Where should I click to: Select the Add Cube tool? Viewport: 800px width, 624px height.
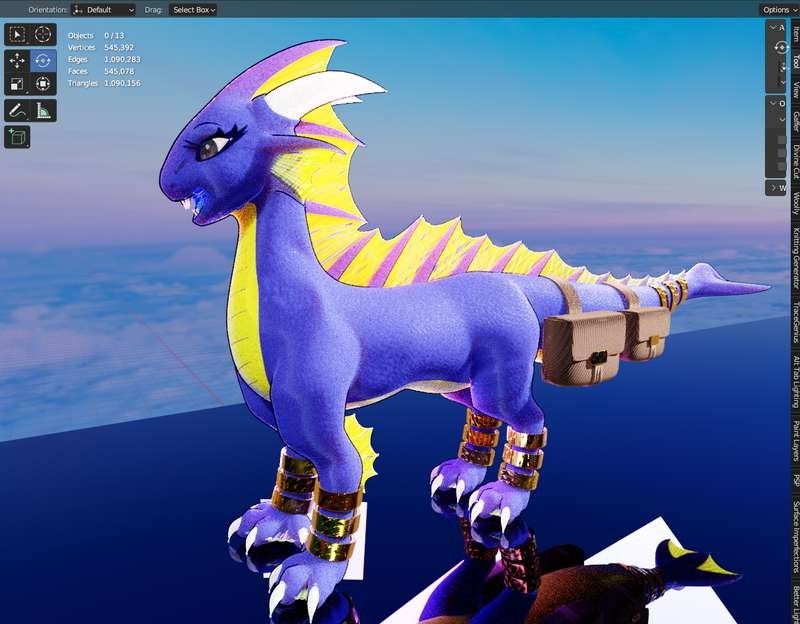coord(17,137)
